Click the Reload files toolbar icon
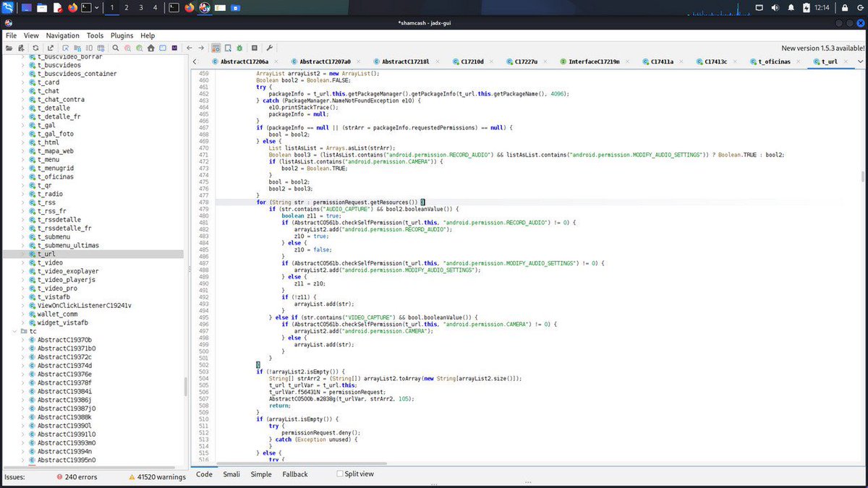 point(35,48)
